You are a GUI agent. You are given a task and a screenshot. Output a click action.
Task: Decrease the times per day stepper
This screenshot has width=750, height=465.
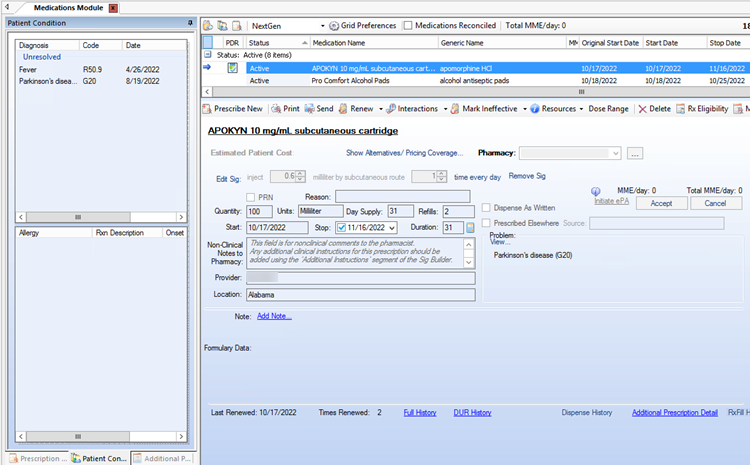point(442,179)
